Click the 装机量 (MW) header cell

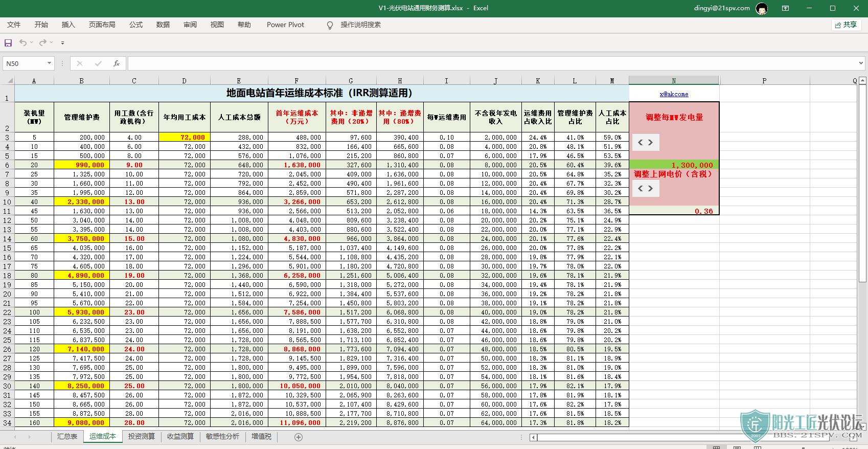click(34, 117)
